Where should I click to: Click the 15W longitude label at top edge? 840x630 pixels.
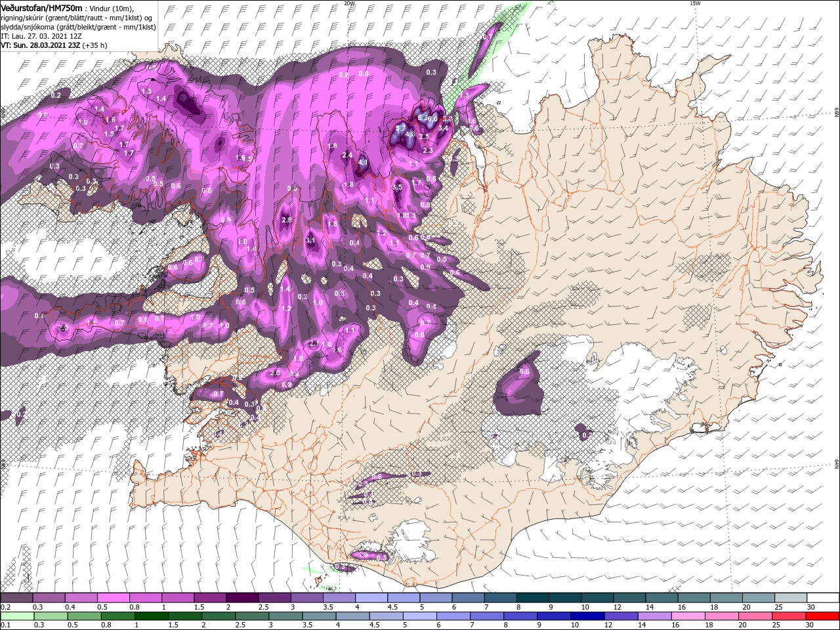click(x=695, y=3)
